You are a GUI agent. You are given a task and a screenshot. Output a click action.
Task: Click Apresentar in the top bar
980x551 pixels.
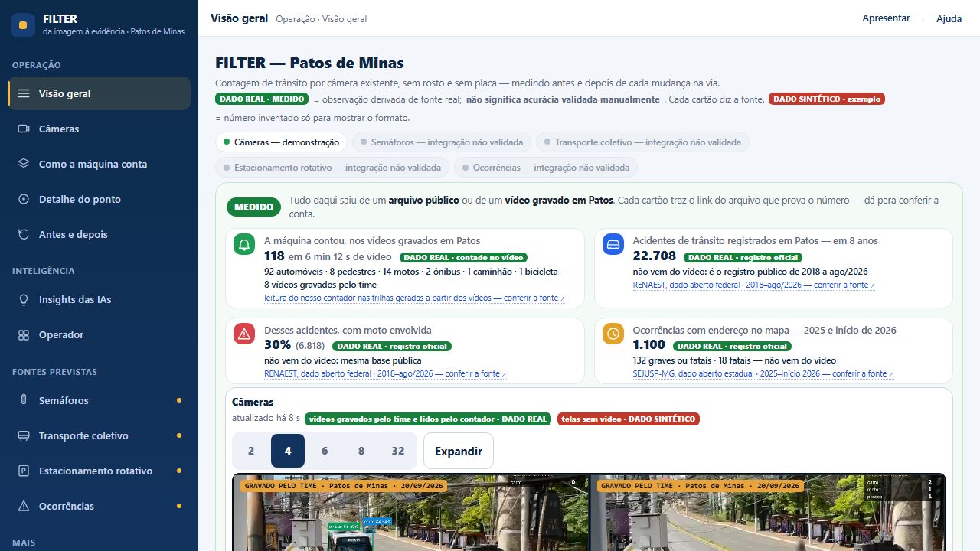coord(886,18)
